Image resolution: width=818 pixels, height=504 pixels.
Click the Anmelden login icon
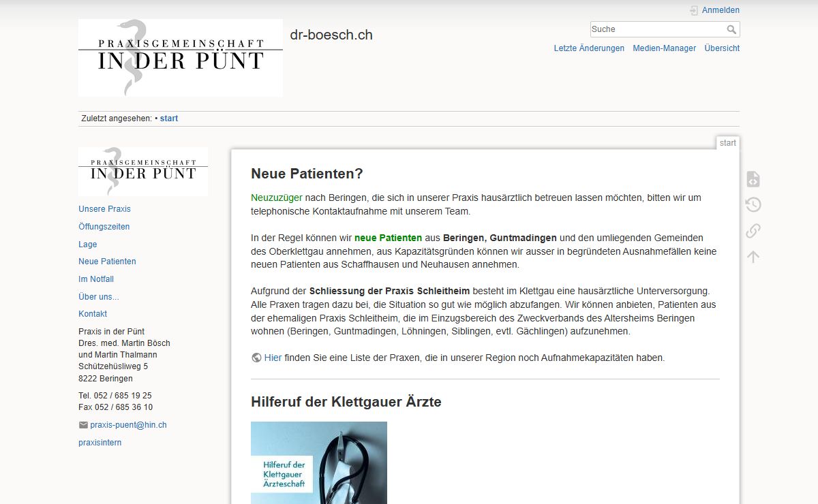[x=694, y=10]
